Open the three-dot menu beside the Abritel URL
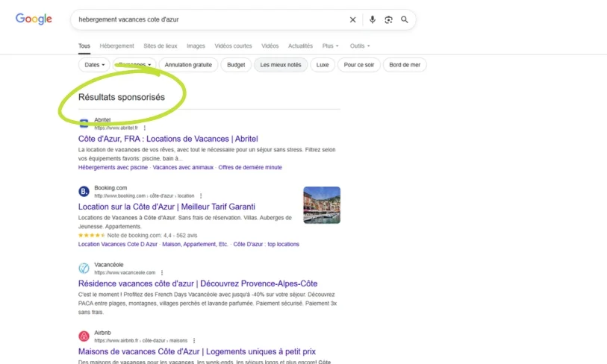 coord(145,128)
